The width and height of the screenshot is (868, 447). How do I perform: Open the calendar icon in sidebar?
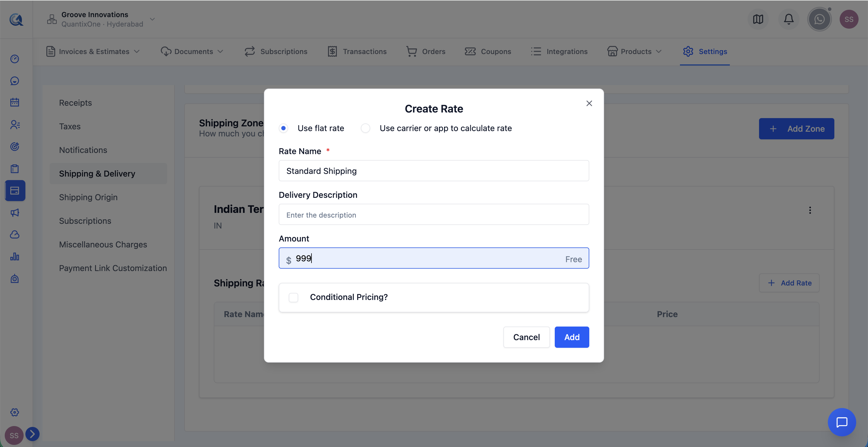point(14,102)
